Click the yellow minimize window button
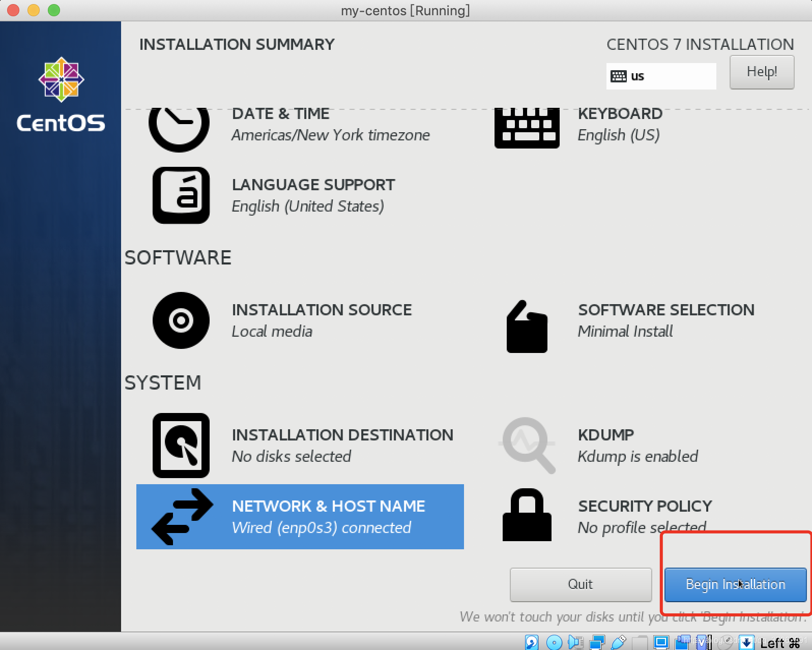This screenshot has height=650, width=812. [x=34, y=10]
